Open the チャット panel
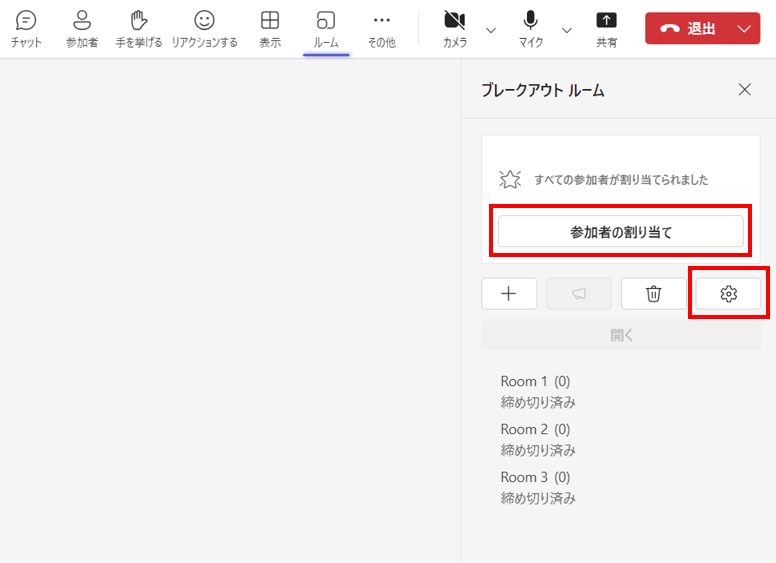 click(26, 30)
